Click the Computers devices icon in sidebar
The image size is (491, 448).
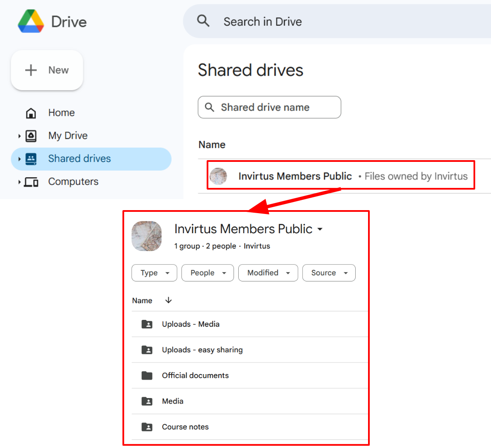coord(31,182)
